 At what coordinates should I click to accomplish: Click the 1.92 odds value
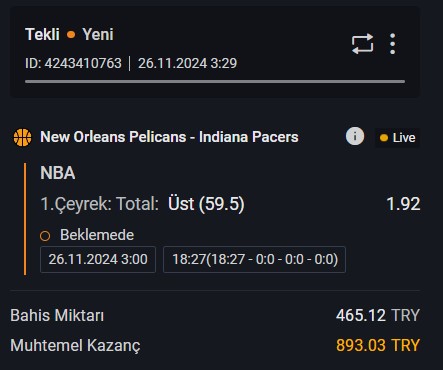click(403, 204)
